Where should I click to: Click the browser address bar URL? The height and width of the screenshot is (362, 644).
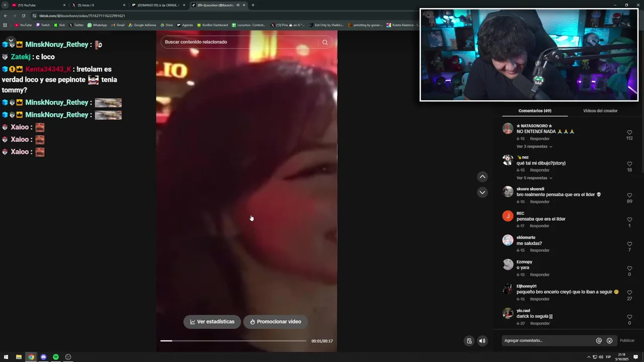(x=82, y=16)
